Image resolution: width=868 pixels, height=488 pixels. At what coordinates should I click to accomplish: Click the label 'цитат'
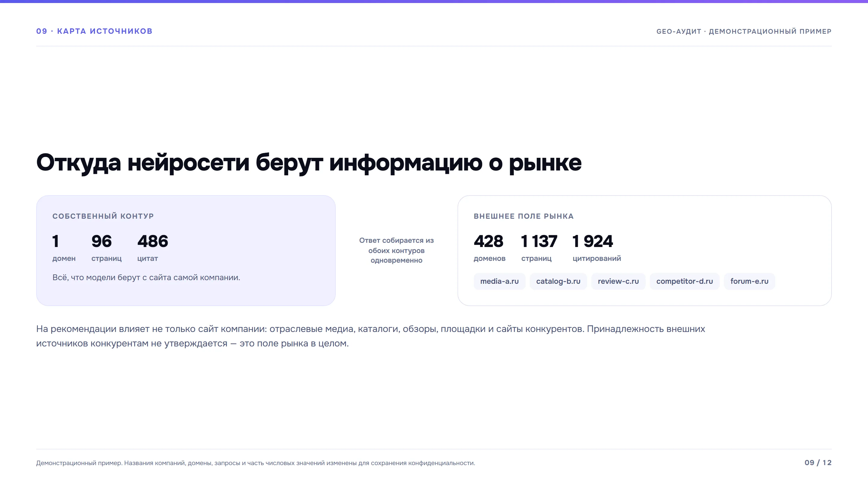pyautogui.click(x=148, y=259)
